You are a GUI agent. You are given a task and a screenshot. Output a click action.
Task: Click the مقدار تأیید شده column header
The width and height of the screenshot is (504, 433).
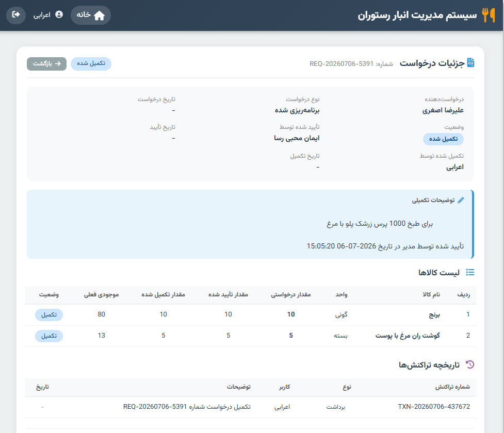[228, 294]
